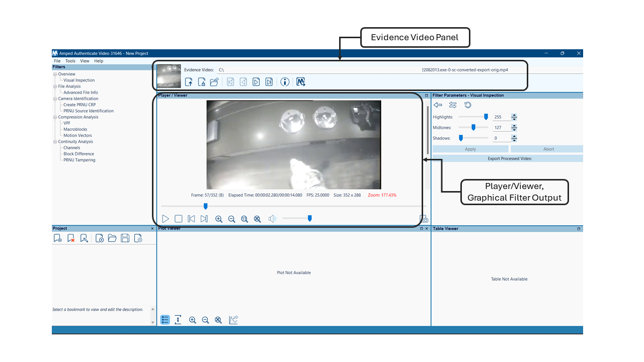The image size is (644, 362).
Task: Reset the Visual Inspection filter parameters
Action: pos(467,105)
